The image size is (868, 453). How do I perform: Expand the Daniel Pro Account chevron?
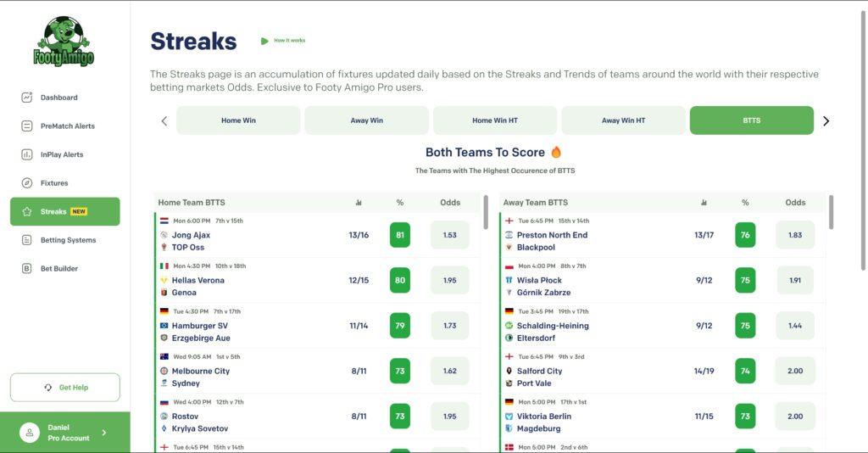104,433
